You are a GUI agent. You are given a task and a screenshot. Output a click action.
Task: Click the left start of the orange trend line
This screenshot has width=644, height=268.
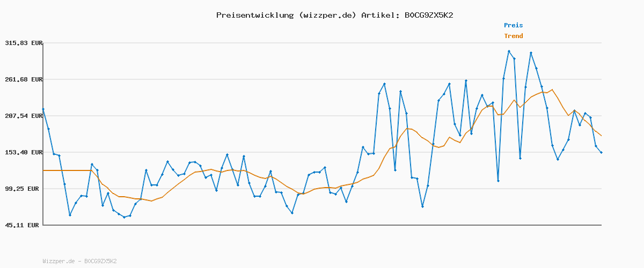[44, 170]
